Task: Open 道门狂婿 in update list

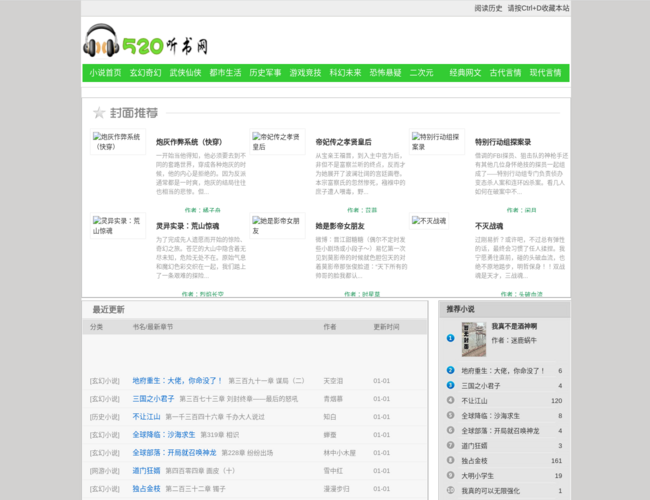Action: click(146, 471)
